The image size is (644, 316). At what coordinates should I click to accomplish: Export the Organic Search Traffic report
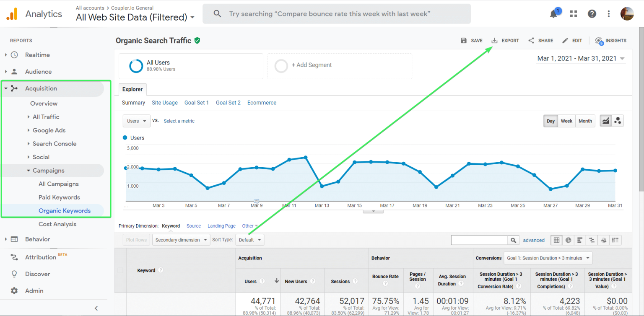point(505,40)
